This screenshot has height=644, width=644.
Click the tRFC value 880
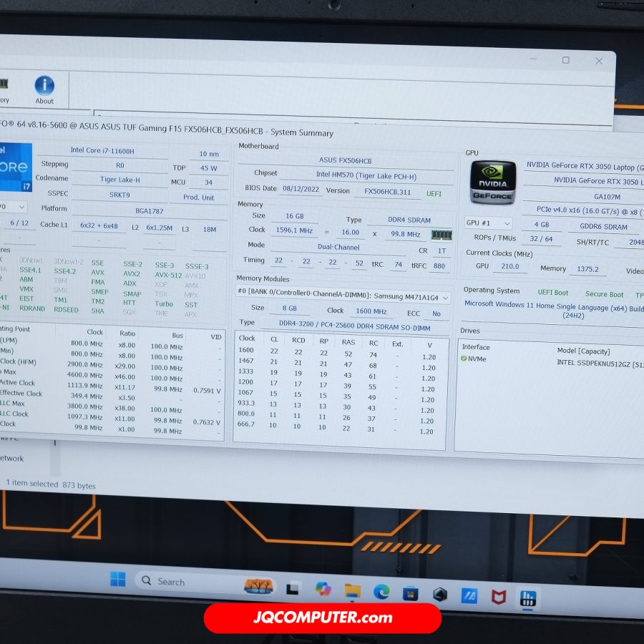(x=439, y=265)
